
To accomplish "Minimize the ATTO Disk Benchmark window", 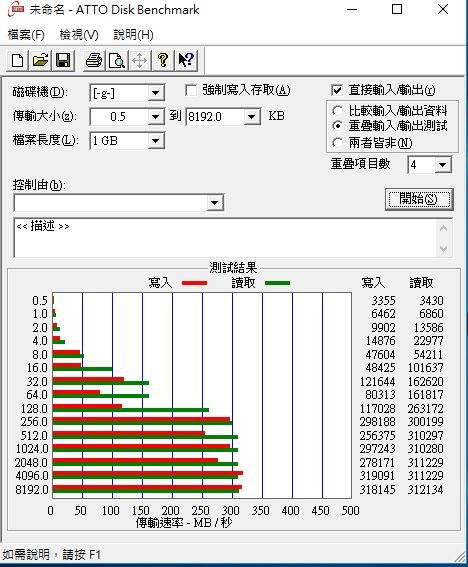I will tap(352, 10).
